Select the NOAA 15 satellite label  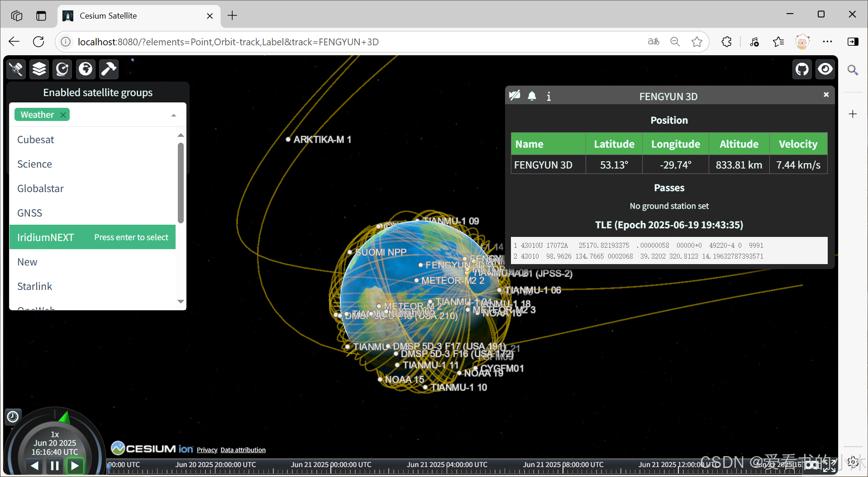coord(405,380)
